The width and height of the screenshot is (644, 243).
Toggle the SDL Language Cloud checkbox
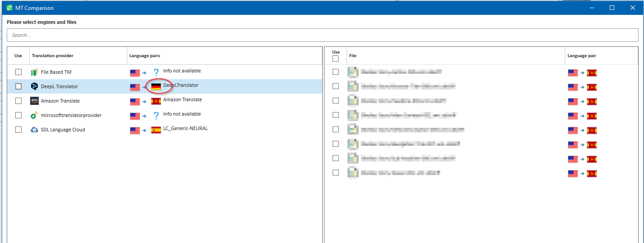click(18, 130)
